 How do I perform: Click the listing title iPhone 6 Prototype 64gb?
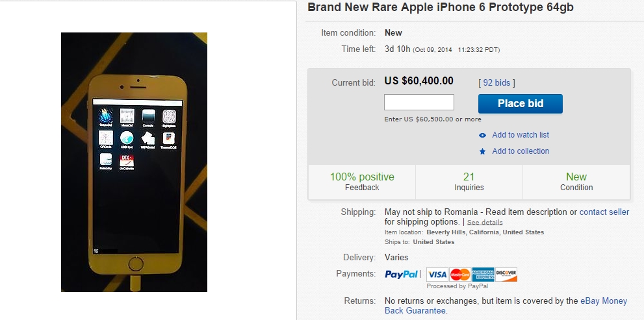point(441,7)
